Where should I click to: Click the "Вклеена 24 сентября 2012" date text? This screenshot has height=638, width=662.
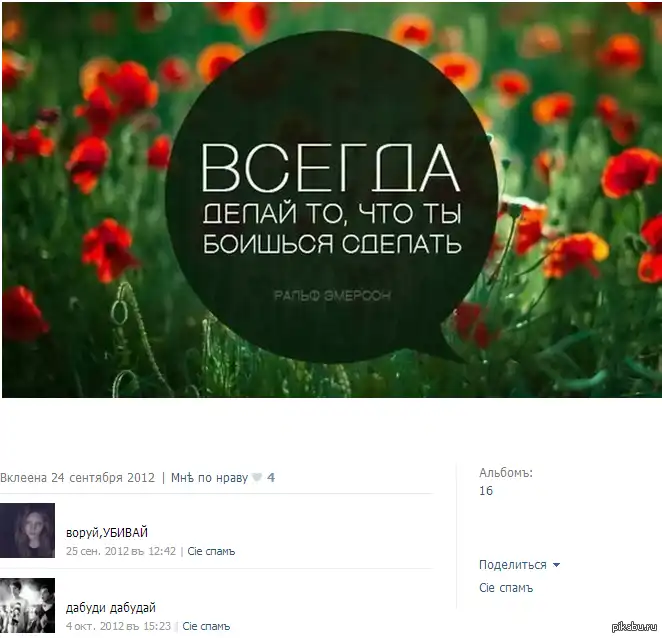pos(78,478)
